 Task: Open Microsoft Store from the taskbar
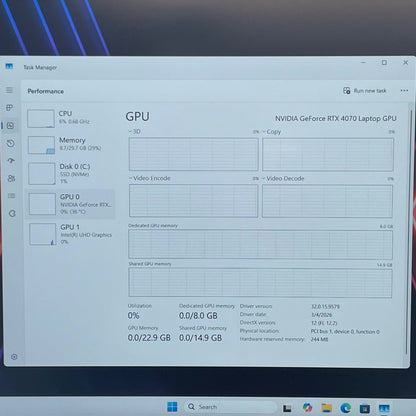tap(365, 408)
